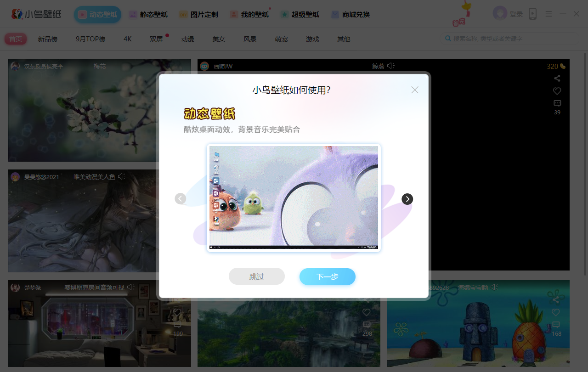
Task: Click the 登录 text link
Action: click(516, 14)
